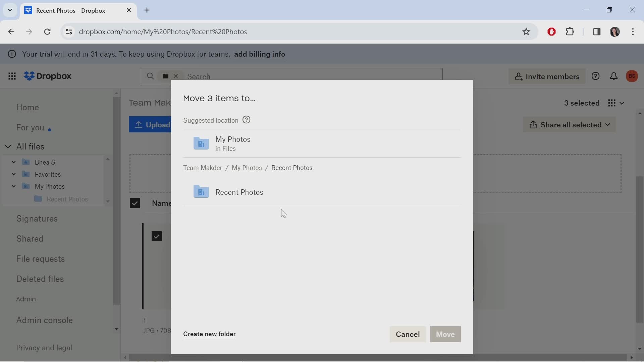Click the bookmark star icon
Viewport: 644px width, 362px height.
[526, 32]
